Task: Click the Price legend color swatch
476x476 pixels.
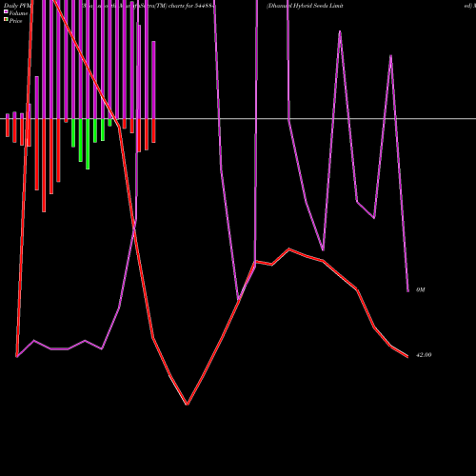Action: tap(6, 20)
